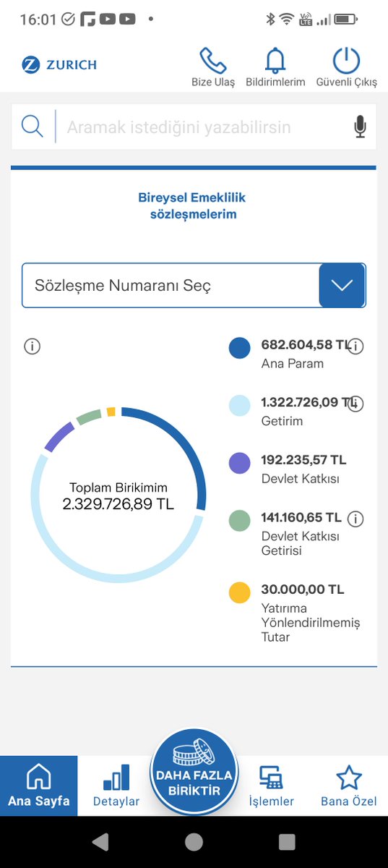
Task: Tap Güvenli Çıkış power icon
Action: (347, 67)
